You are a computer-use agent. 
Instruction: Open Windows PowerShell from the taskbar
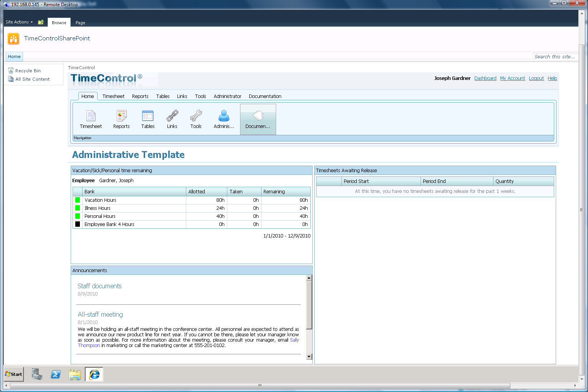(56, 374)
